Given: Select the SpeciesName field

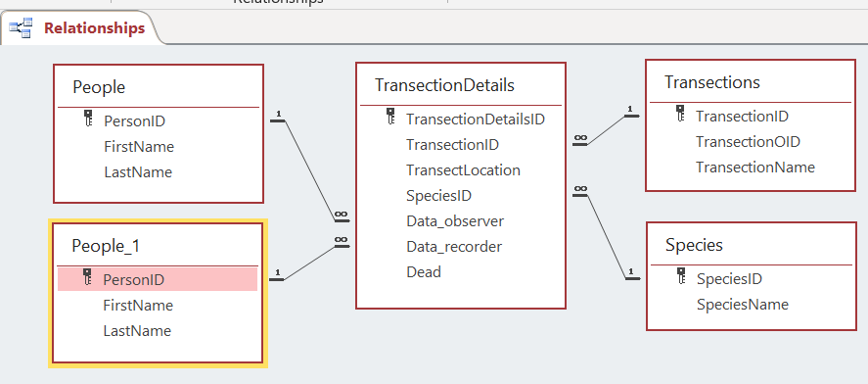Looking at the screenshot, I should [743, 305].
